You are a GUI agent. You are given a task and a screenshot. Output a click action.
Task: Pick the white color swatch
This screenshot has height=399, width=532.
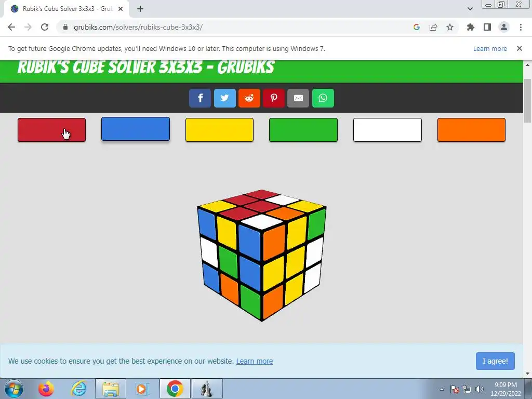[x=388, y=129]
